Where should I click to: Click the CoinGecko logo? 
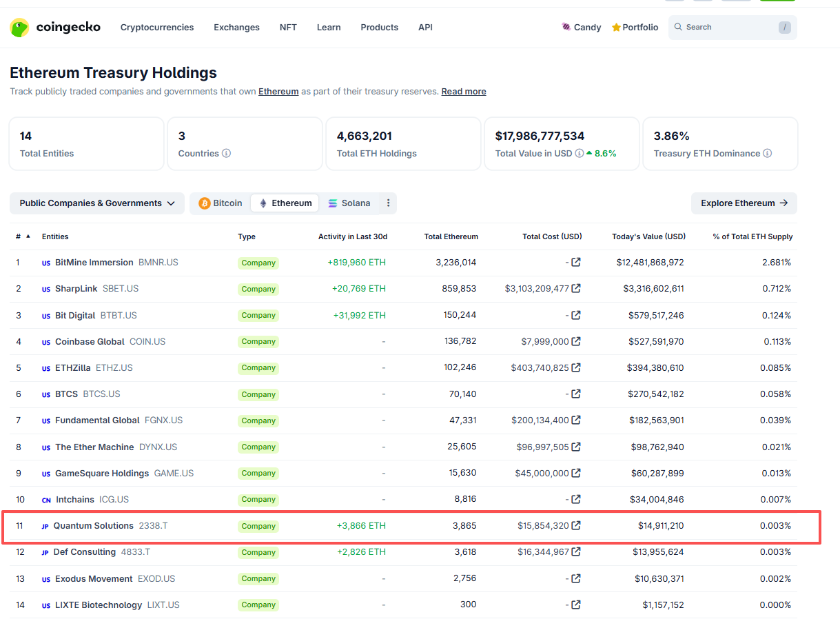tap(55, 28)
